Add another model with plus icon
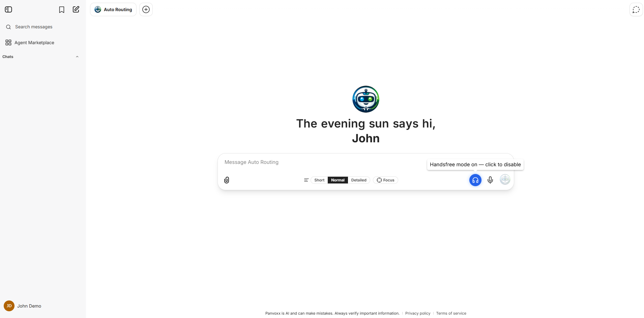The height and width of the screenshot is (318, 644). coord(146,9)
